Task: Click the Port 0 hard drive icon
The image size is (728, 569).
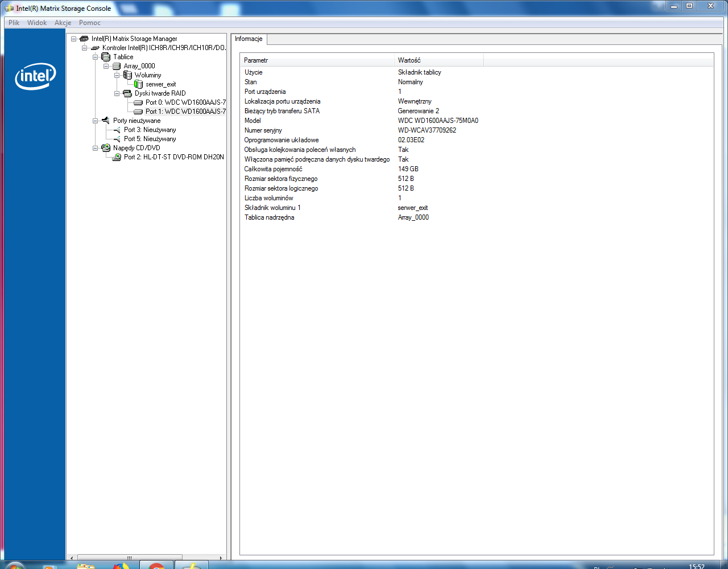Action: pyautogui.click(x=138, y=102)
